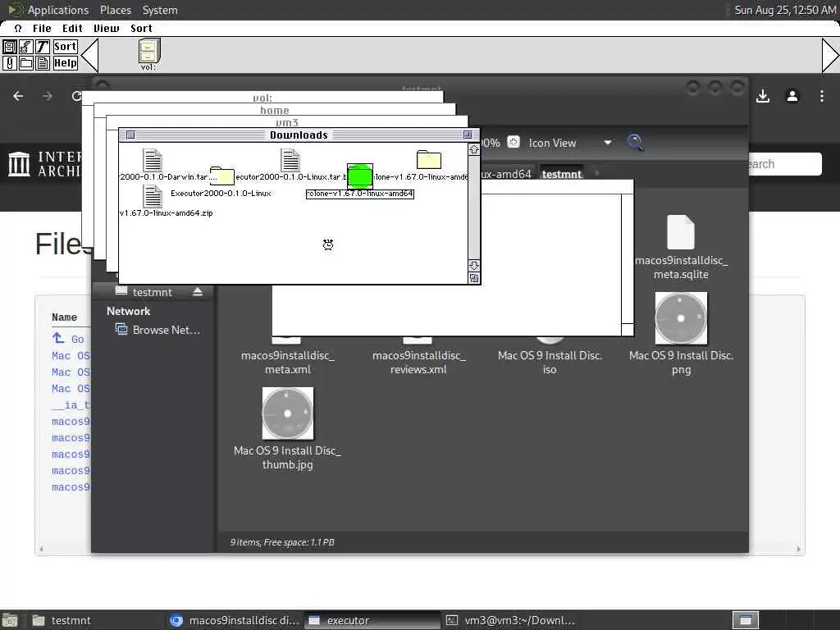Select the rightmost yellow folder in Downloads
Viewport: 840px width, 630px height.
[428, 160]
